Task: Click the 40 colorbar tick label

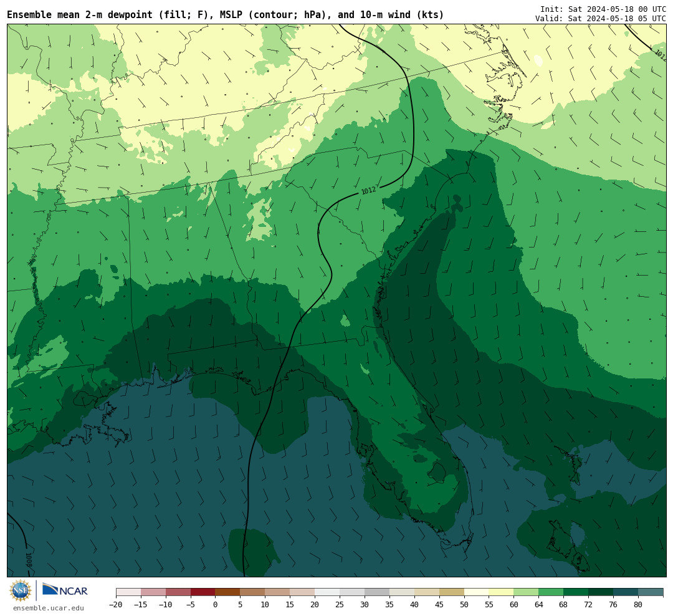Action: (414, 605)
